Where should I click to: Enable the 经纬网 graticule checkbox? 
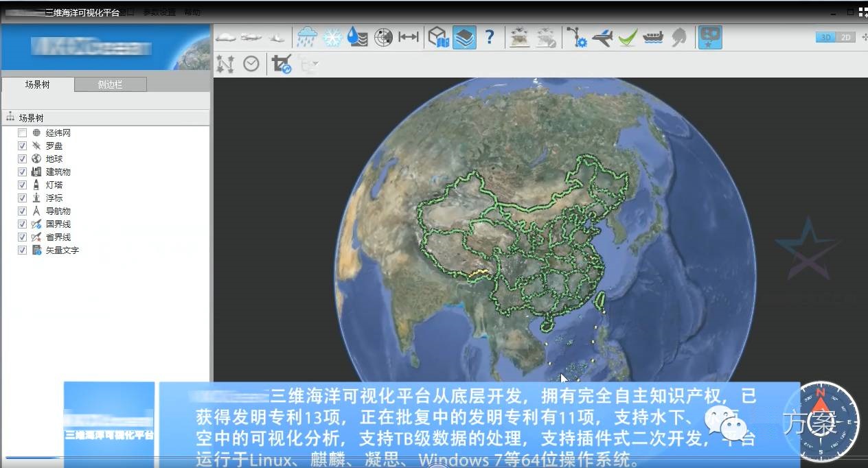[23, 133]
